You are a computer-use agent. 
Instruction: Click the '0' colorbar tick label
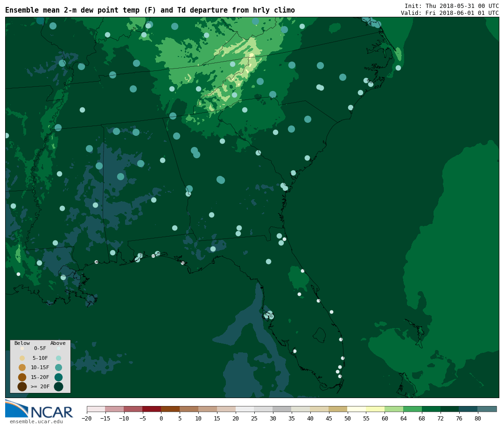tap(161, 418)
